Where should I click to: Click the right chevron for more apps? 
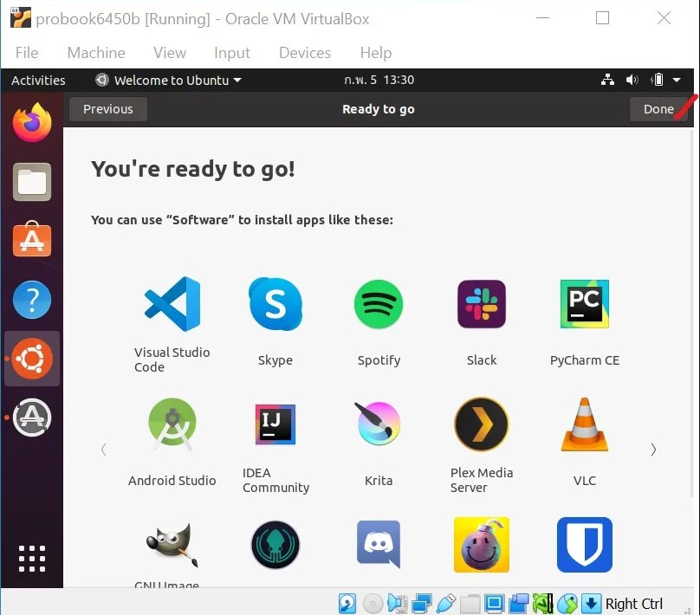tap(653, 450)
